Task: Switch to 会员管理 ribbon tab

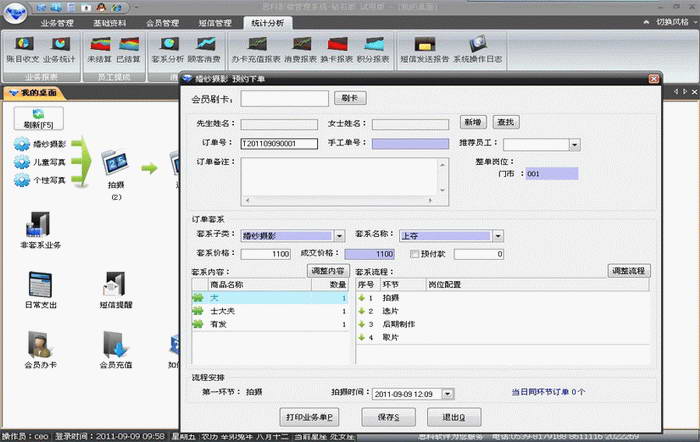Action: click(x=162, y=23)
